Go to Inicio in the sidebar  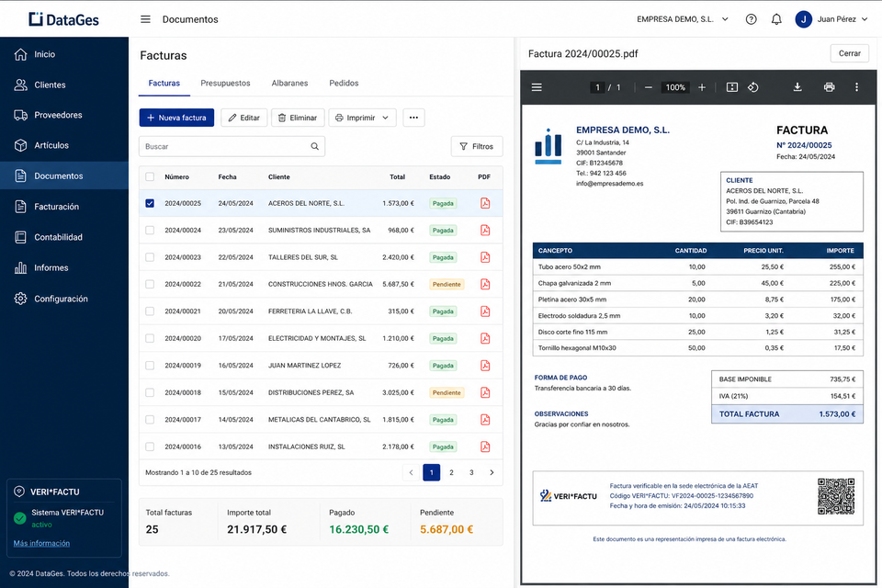tap(64, 54)
